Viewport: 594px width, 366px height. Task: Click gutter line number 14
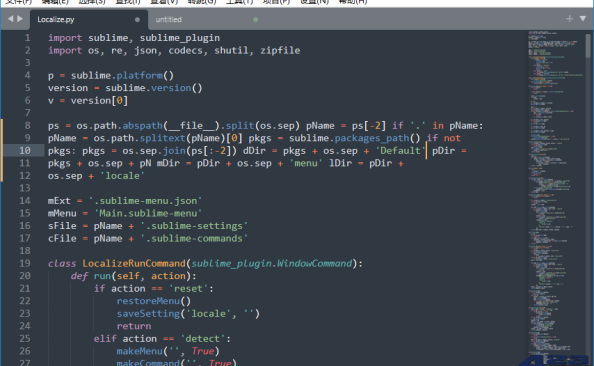click(25, 201)
